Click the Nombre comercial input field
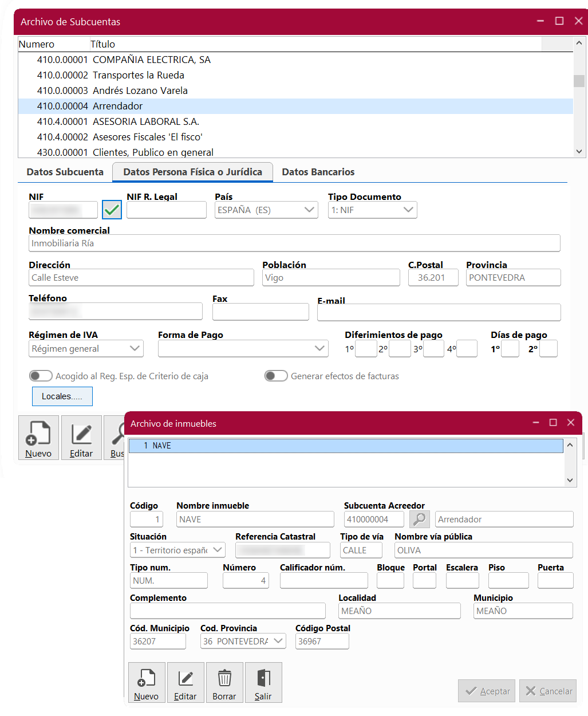Screen dimensions: 588x716 tap(294, 243)
